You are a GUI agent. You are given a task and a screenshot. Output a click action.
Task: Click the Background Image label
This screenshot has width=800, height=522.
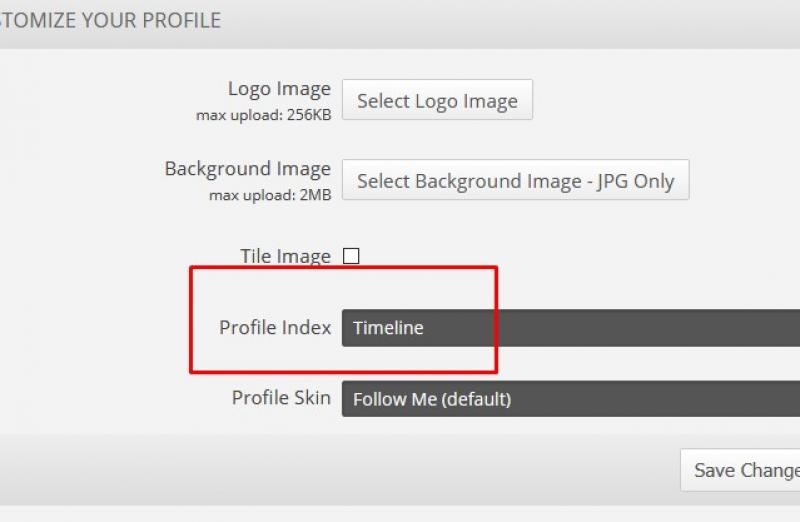point(247,169)
